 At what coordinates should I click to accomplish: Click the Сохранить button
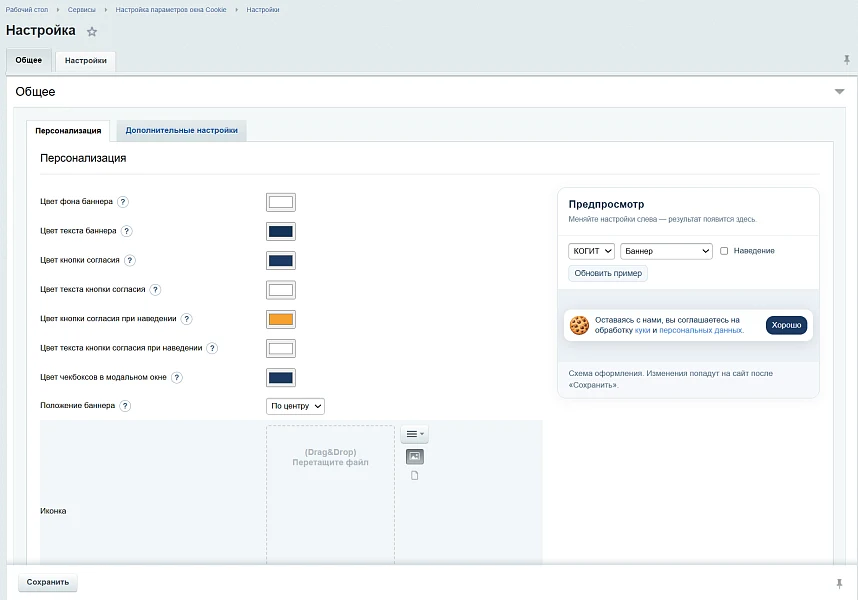point(48,582)
